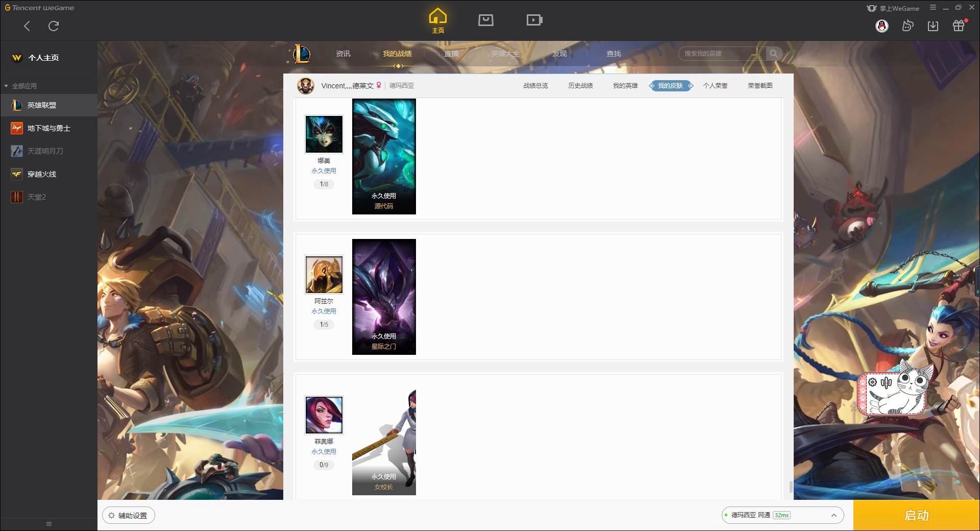Open the 发现 tab

click(559, 54)
